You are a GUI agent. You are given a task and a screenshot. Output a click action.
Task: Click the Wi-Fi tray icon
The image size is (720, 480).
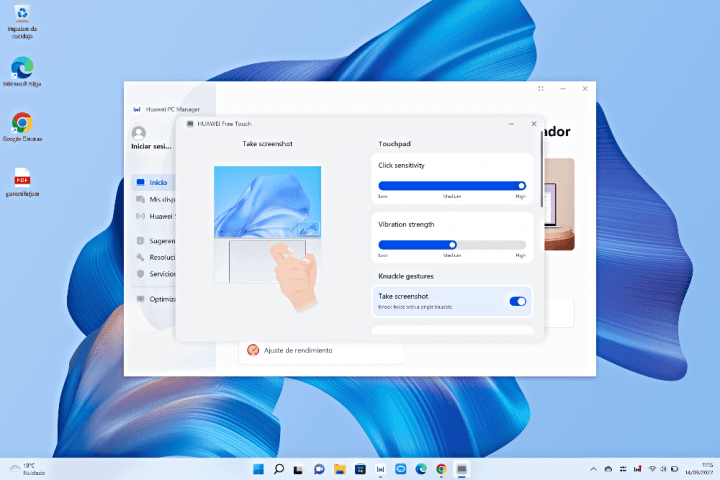click(x=652, y=469)
